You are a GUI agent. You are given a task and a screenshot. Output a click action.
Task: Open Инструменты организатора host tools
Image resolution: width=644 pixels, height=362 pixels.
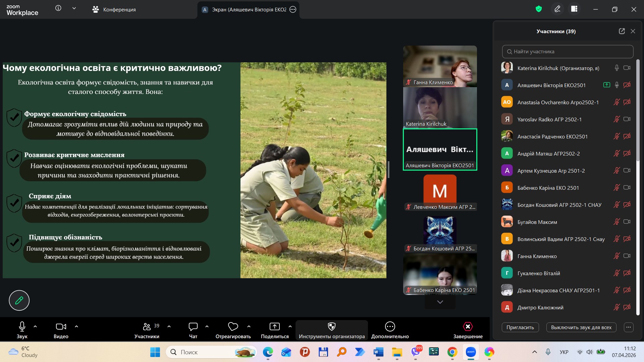331,327
